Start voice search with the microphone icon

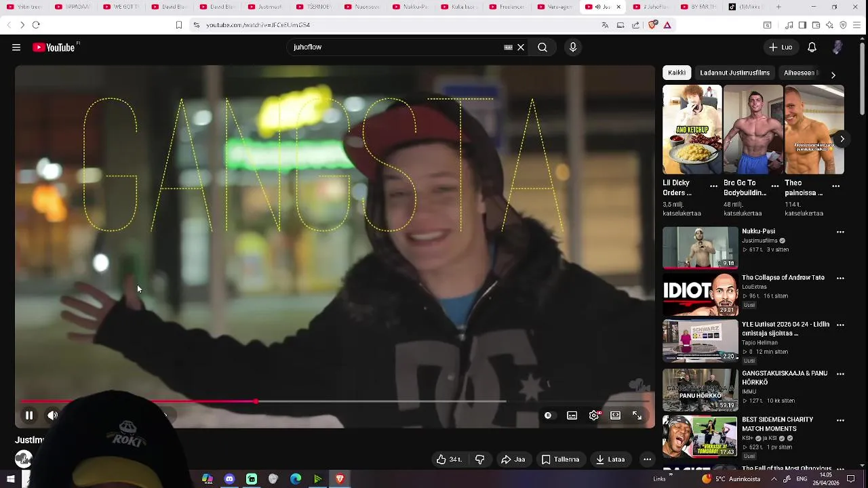tap(573, 47)
